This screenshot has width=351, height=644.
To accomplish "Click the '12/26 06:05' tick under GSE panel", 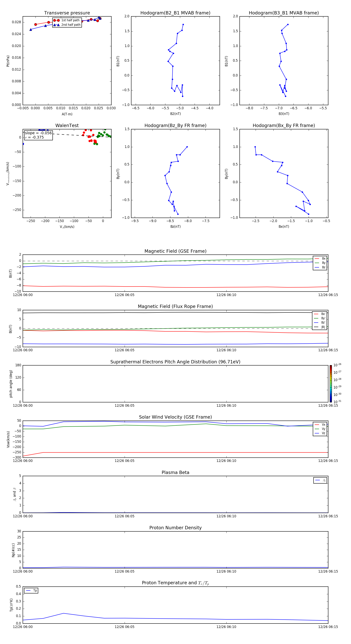I will [124, 295].
